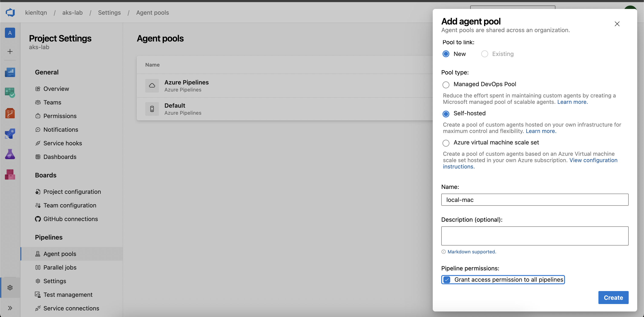
Task: Select the Existing pool radio button
Action: point(484,54)
